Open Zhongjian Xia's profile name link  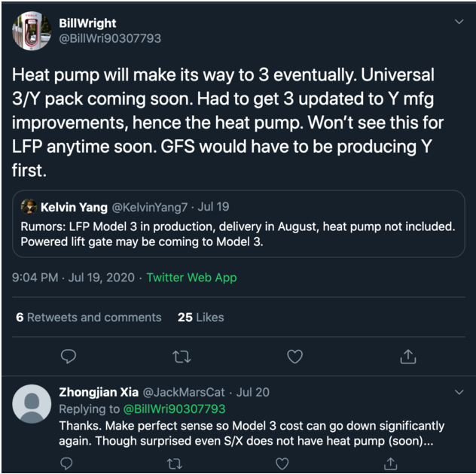pyautogui.click(x=97, y=392)
